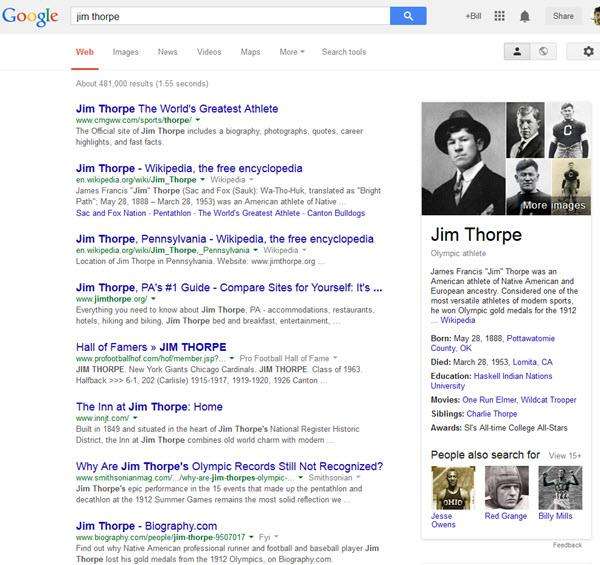Open Wikipedia link in knowledge panel description
This screenshot has height=565, width=600.
click(458, 320)
